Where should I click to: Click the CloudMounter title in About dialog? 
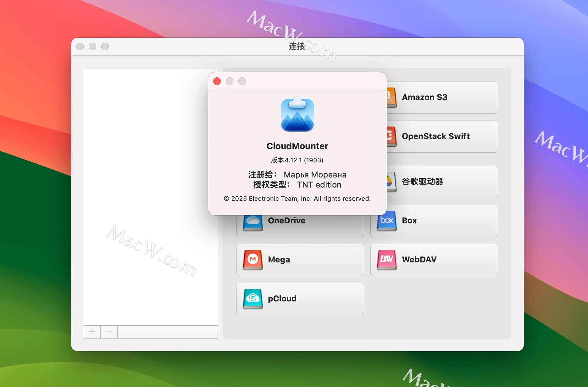(297, 146)
